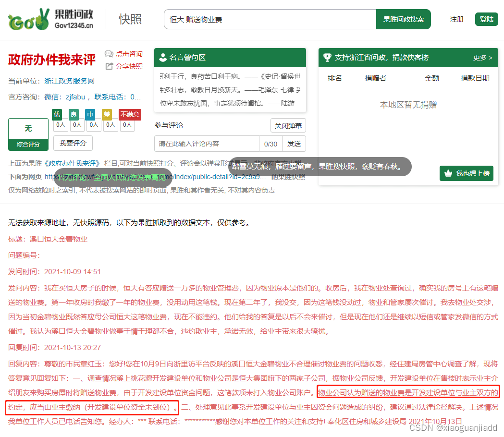Click the 0人 count under 优 badge
504x437 pixels.
[x=61, y=125]
